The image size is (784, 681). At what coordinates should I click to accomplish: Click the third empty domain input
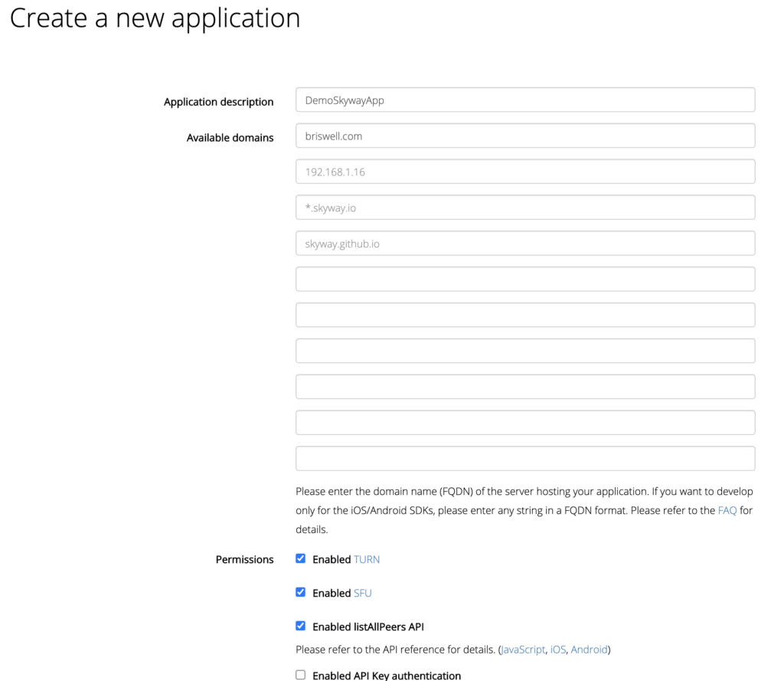click(524, 350)
